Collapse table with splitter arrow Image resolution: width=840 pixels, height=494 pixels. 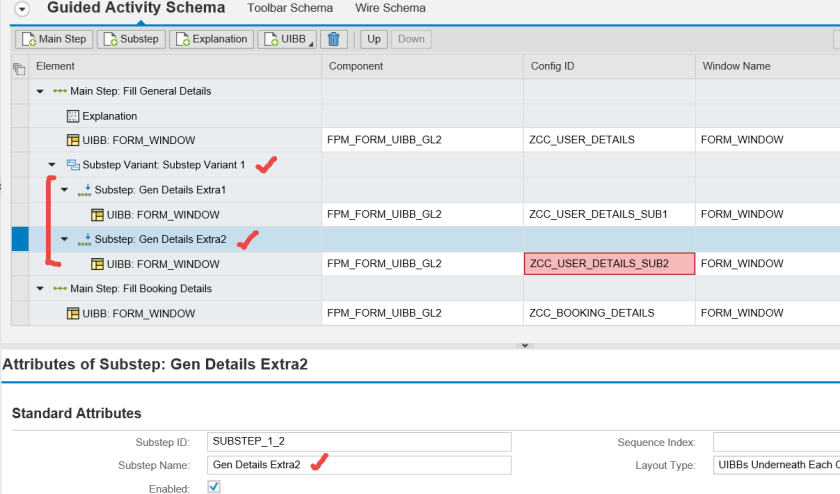click(525, 346)
